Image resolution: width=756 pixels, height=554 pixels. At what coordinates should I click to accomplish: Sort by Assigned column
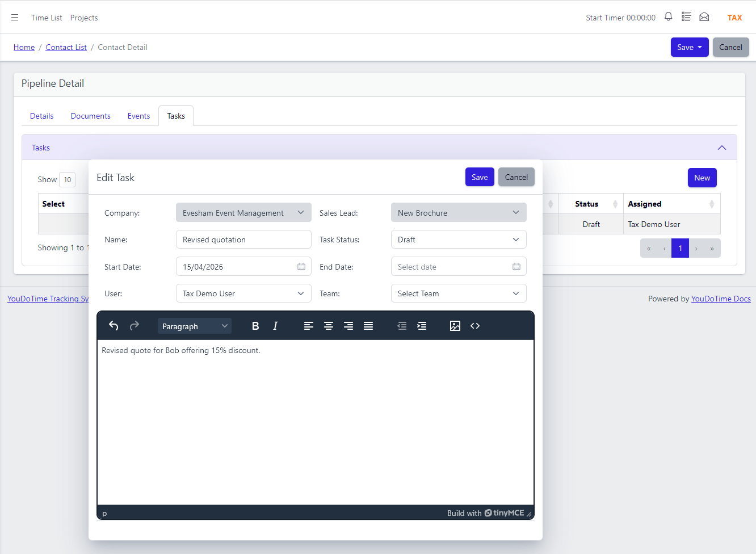pos(671,204)
